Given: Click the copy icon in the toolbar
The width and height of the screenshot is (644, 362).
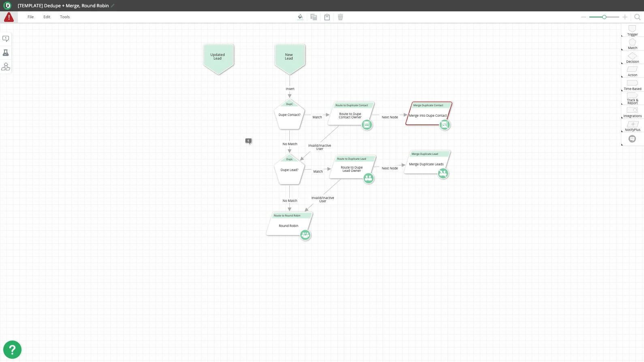Looking at the screenshot, I should (x=313, y=17).
